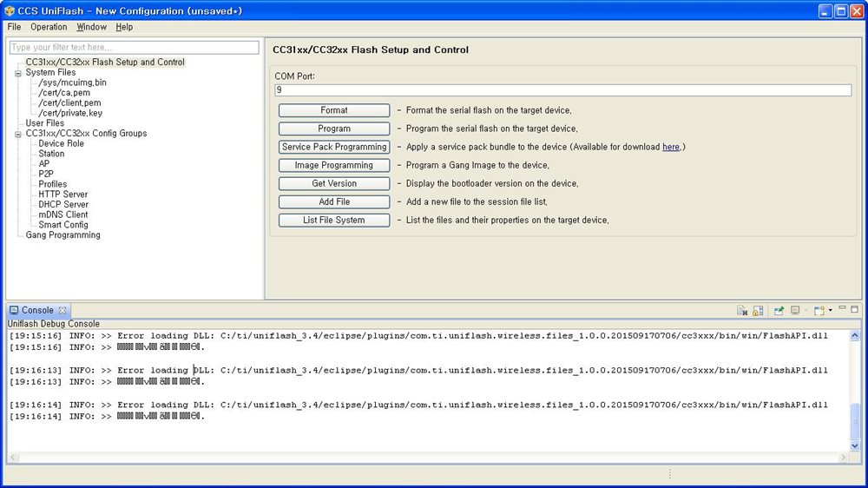Click Service Pack Programming button

click(x=334, y=147)
